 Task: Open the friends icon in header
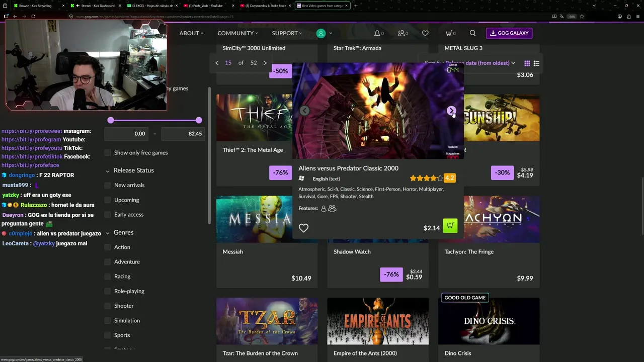[x=401, y=33]
